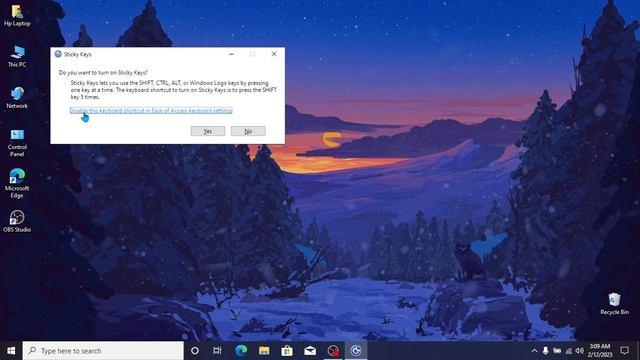
Task: Click the Sticky Keys taskbar icon
Action: pos(356,351)
